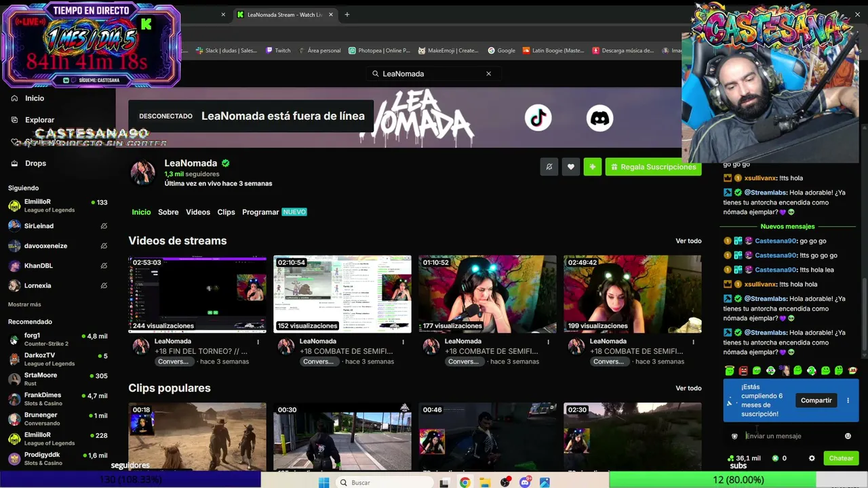Open the TikTok link in the channel banner

[538, 118]
